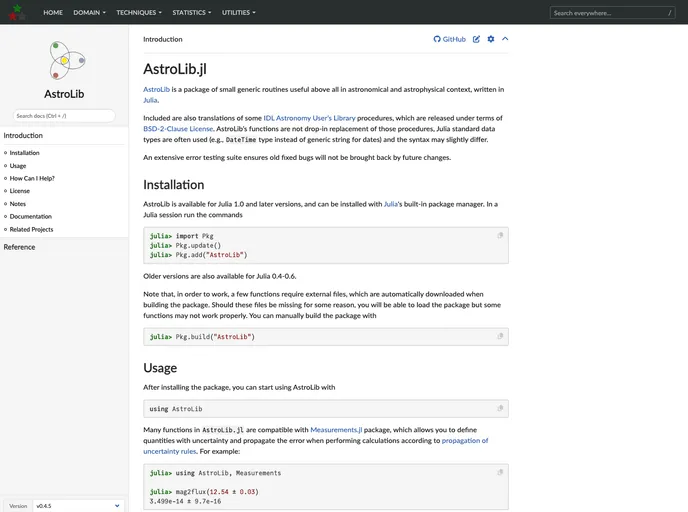The height and width of the screenshot is (512, 688).
Task: Open the TECHNIQUES dropdown menu
Action: [139, 12]
